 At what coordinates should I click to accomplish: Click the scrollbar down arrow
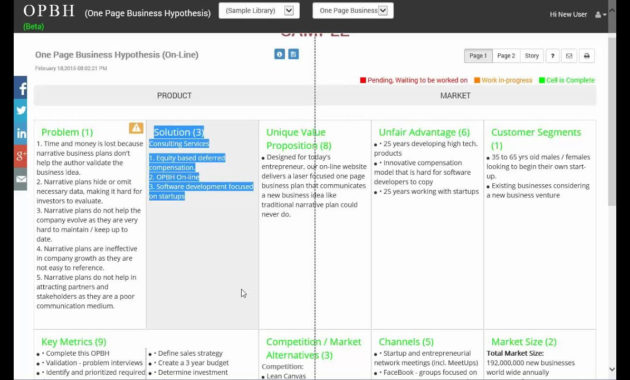612,369
